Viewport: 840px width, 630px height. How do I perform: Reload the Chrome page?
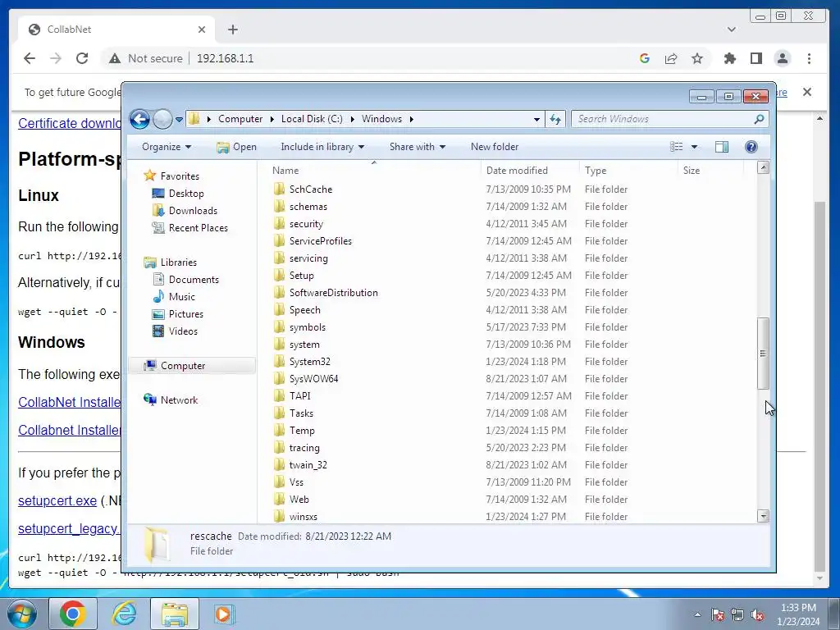pyautogui.click(x=82, y=58)
